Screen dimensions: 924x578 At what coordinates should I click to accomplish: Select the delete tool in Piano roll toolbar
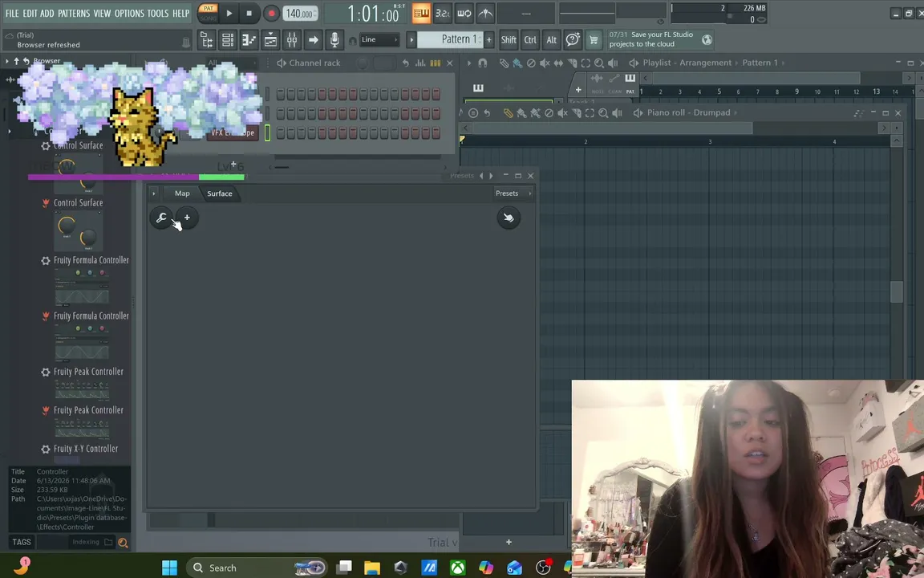[x=549, y=112]
